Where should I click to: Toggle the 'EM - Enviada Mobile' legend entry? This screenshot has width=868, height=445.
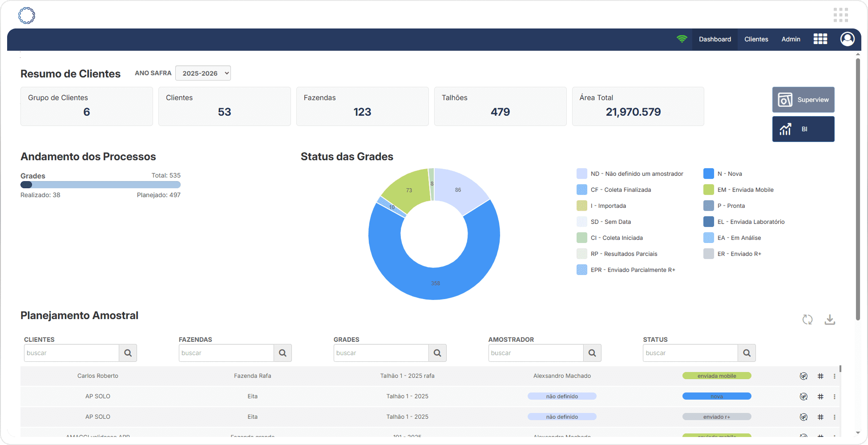[x=745, y=190]
